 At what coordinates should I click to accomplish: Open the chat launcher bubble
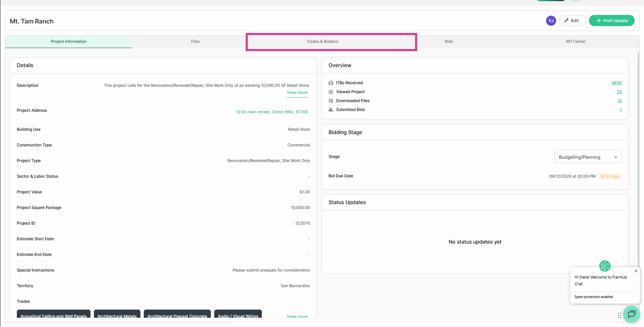632,314
